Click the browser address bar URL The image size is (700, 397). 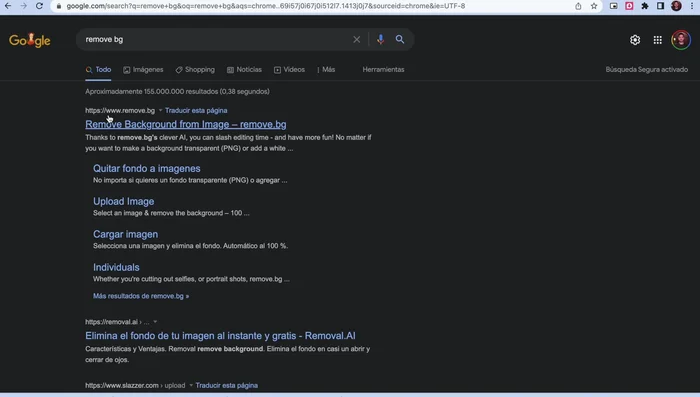[x=266, y=6]
